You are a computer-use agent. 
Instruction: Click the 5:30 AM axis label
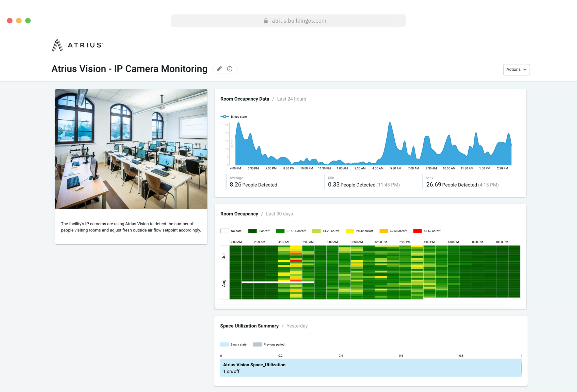[395, 168]
